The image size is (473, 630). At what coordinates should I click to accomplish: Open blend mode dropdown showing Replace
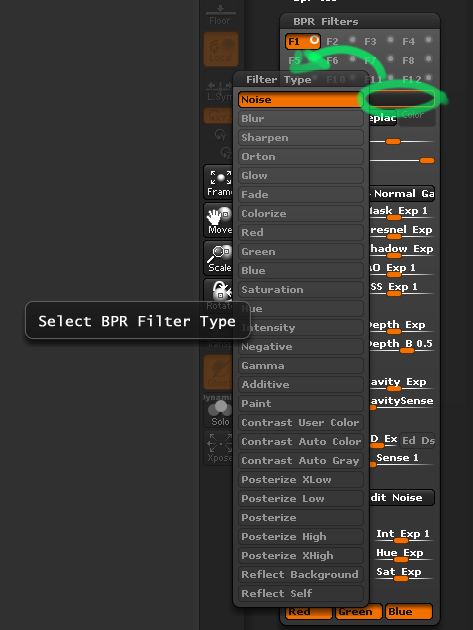pyautogui.click(x=382, y=118)
